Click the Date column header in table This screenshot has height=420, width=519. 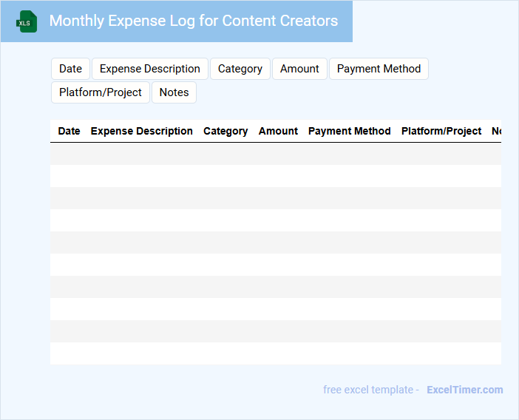pyautogui.click(x=69, y=131)
